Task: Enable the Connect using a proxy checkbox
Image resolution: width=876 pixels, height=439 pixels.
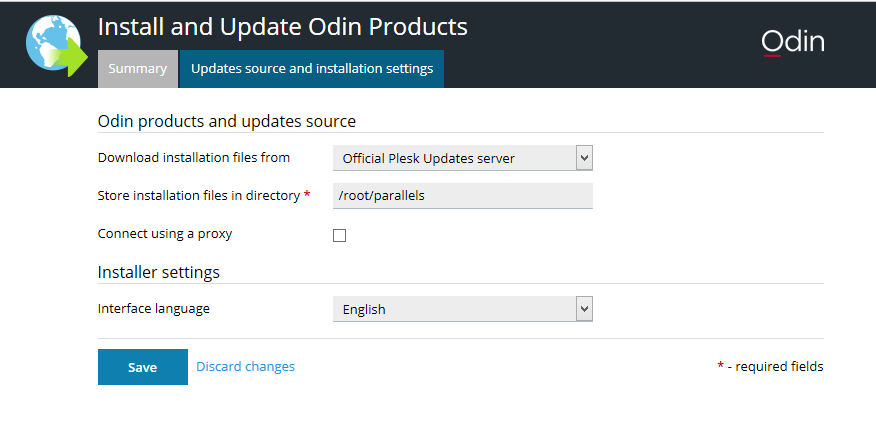Action: tap(339, 235)
